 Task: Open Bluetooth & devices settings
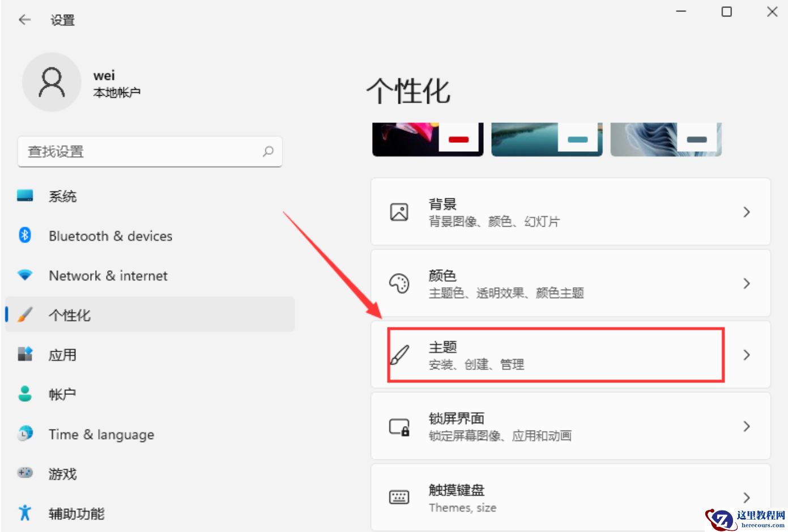pyautogui.click(x=25, y=236)
